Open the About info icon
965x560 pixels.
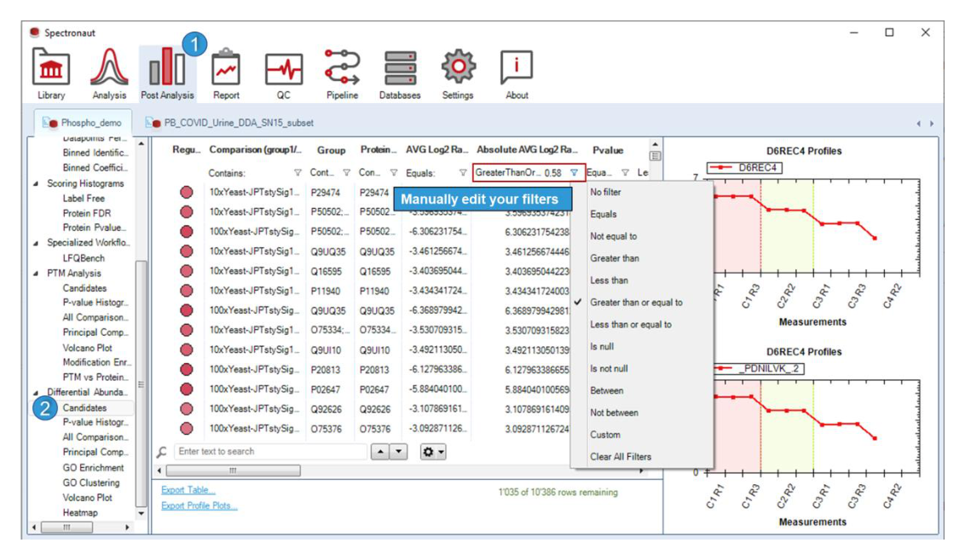(x=517, y=74)
